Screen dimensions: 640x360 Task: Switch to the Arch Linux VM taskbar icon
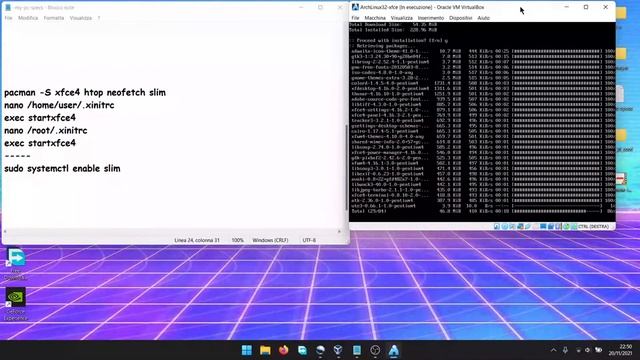pyautogui.click(x=393, y=350)
